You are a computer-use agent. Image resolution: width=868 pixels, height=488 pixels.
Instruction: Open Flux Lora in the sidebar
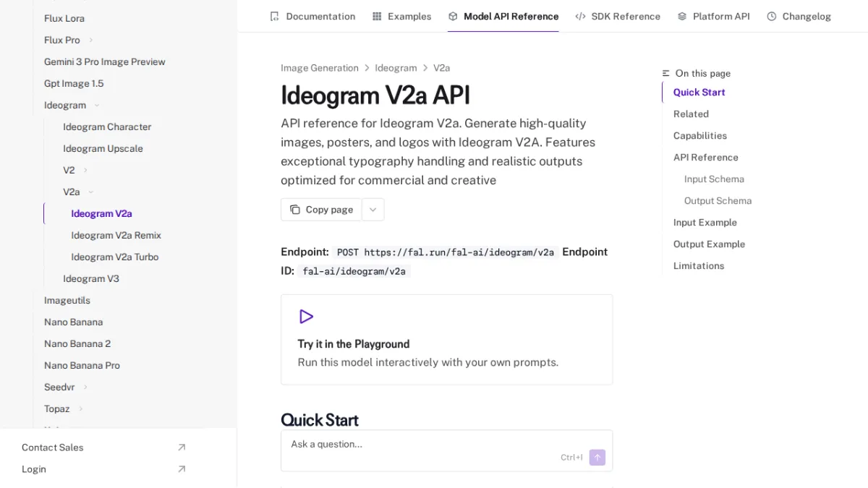point(64,18)
